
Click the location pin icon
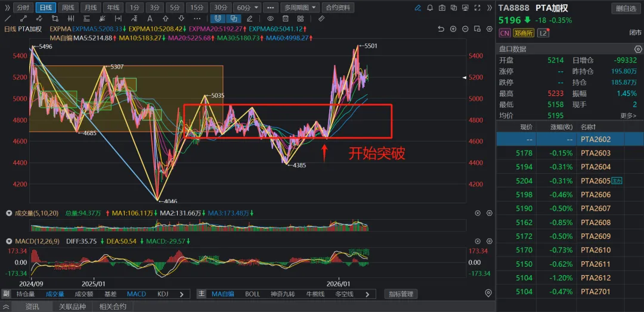tap(488, 293)
